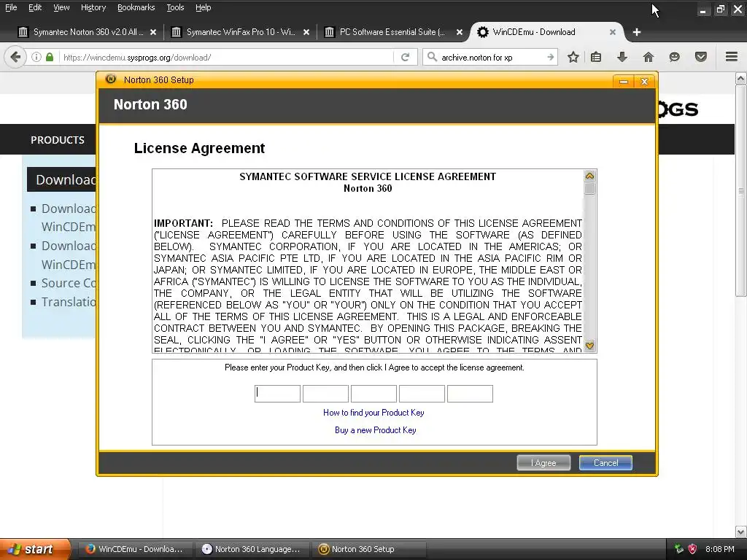Restore down the Firefox window
747x560 pixels.
(720, 9)
